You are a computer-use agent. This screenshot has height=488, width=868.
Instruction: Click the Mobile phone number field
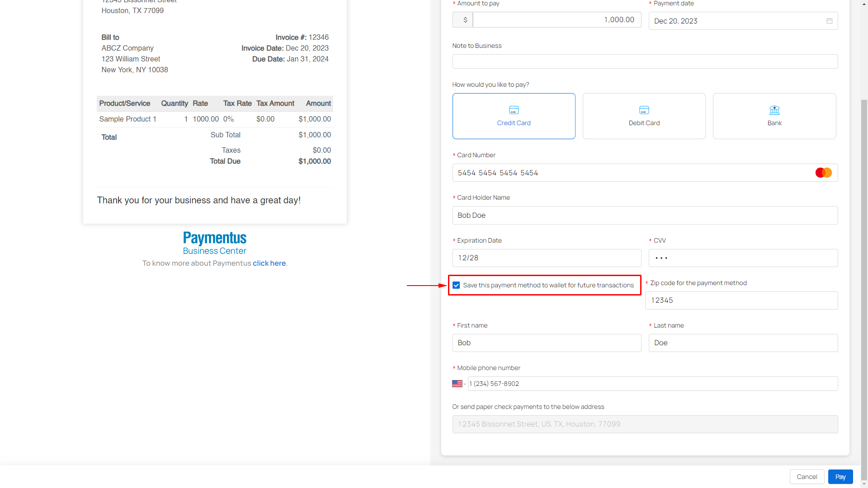click(x=652, y=384)
